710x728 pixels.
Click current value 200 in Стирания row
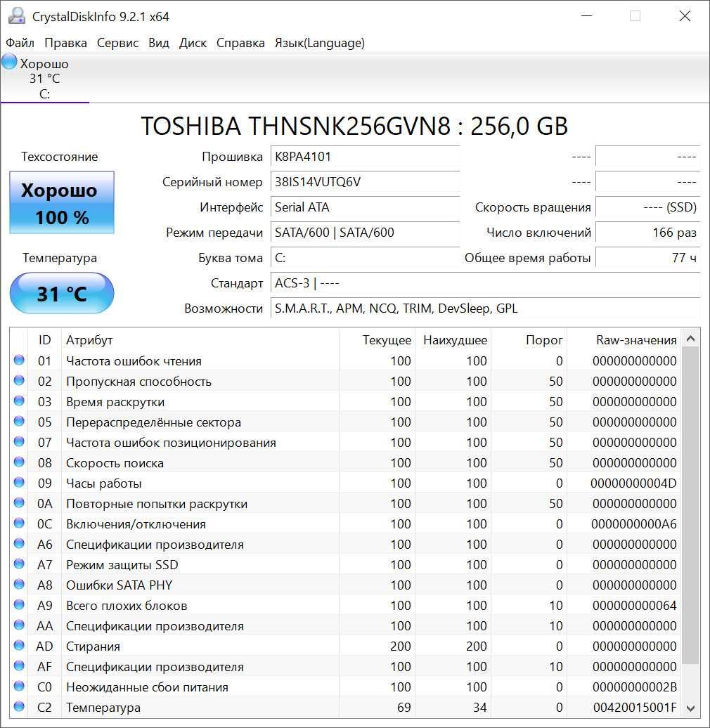[x=400, y=646]
